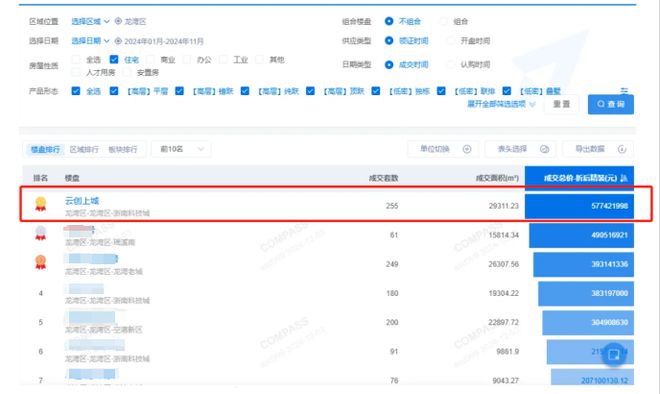Click the 成交总价 bar showing 490516921
660x394 pixels.
(x=581, y=235)
